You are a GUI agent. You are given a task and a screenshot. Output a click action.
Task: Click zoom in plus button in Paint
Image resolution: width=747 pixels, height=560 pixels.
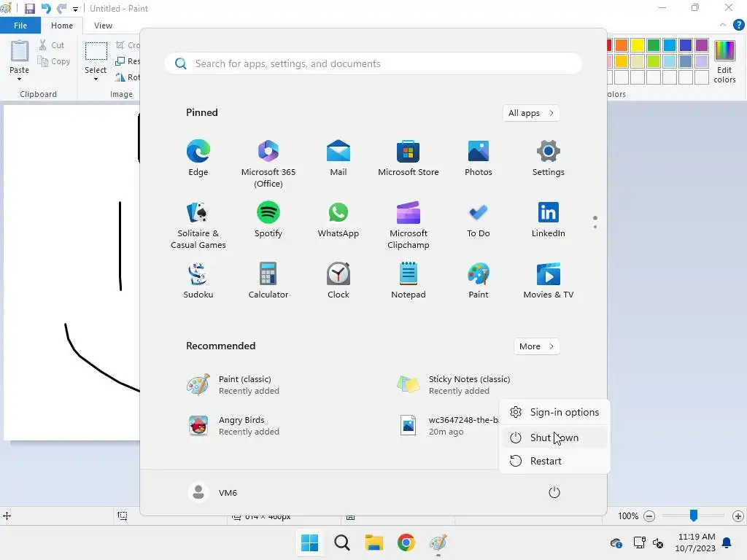click(x=738, y=516)
